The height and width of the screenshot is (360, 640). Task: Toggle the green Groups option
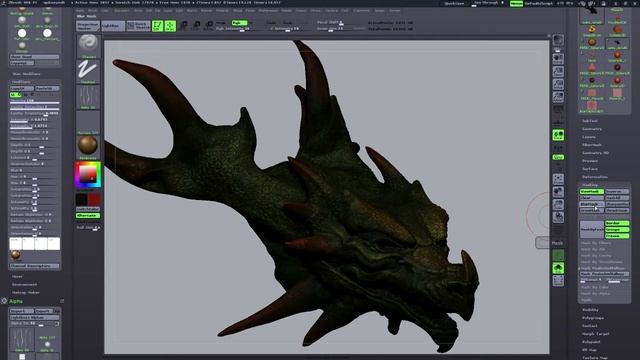coord(617,230)
